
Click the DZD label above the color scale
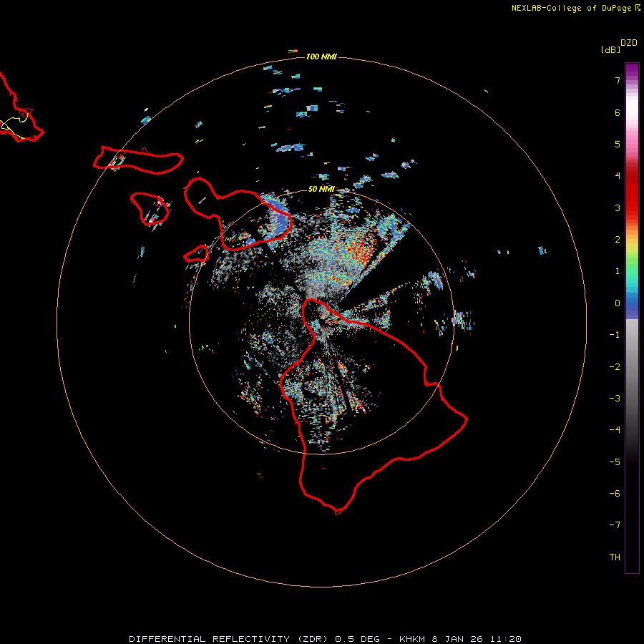click(x=629, y=43)
